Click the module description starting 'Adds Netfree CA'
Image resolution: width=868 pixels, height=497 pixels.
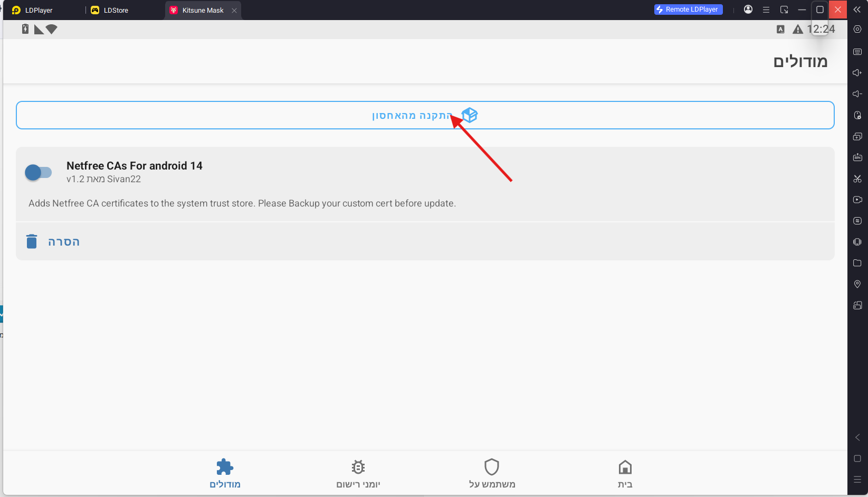click(242, 203)
